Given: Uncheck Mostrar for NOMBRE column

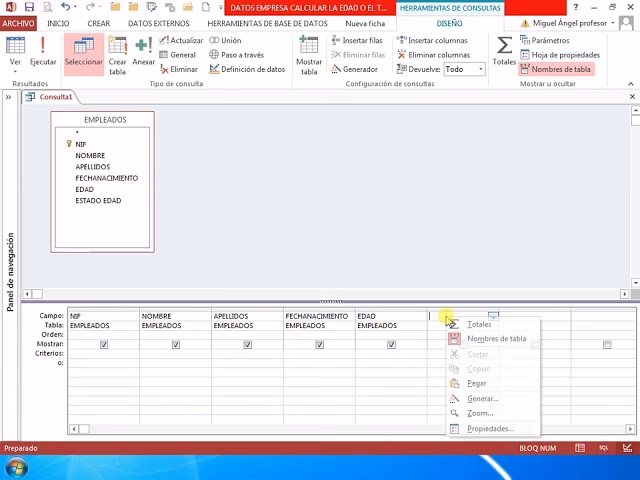Looking at the screenshot, I should point(176,345).
